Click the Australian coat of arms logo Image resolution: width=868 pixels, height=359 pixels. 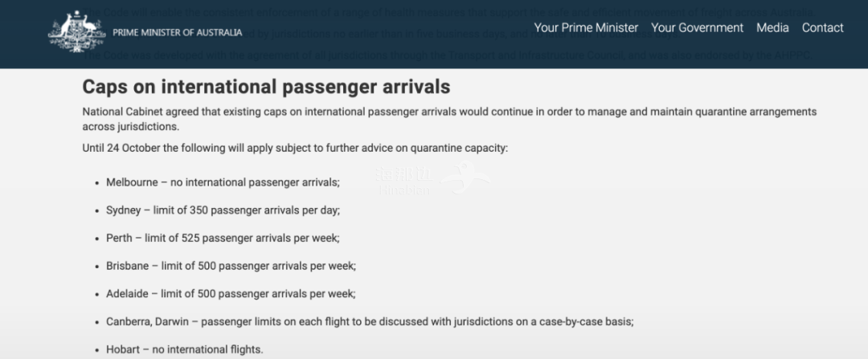[77, 32]
